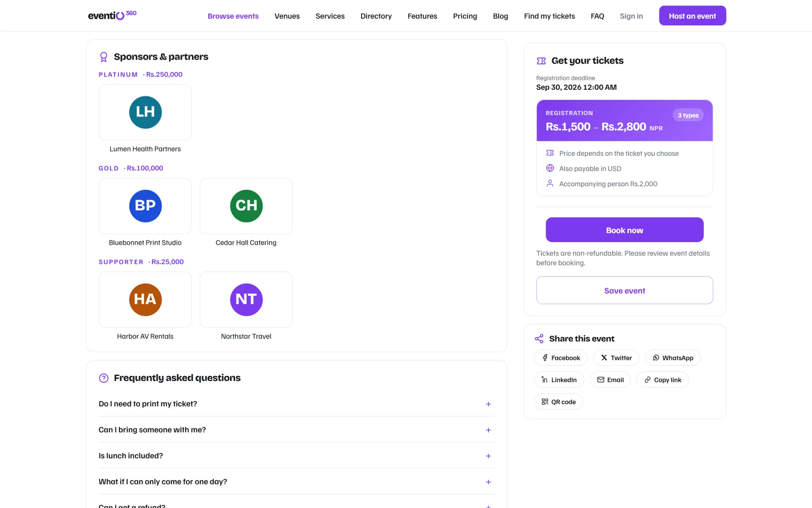
Task: Share the event on Facebook
Action: 560,358
